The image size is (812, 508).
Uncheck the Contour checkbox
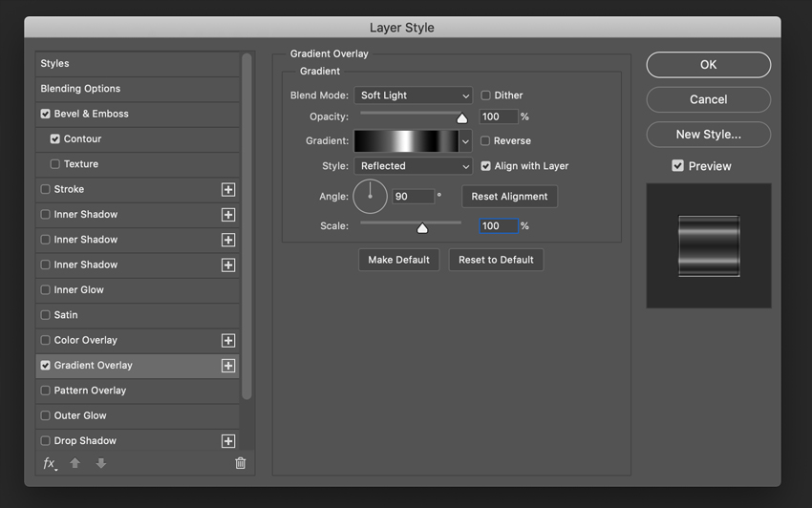tap(54, 138)
